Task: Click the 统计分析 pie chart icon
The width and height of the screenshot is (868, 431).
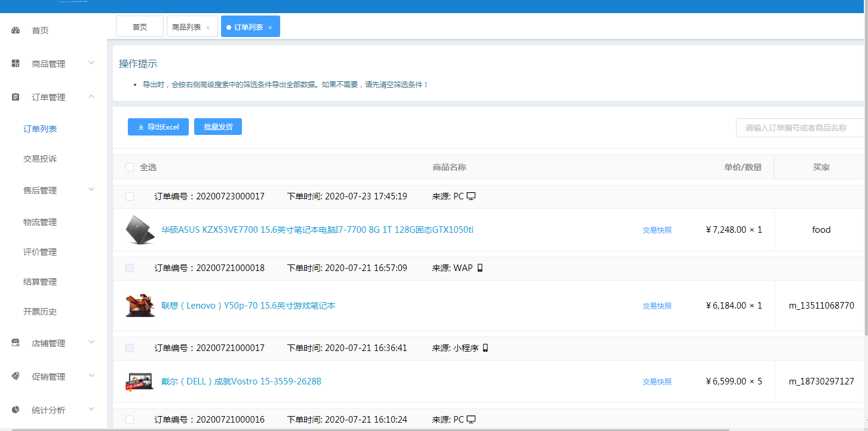Action: (16, 410)
